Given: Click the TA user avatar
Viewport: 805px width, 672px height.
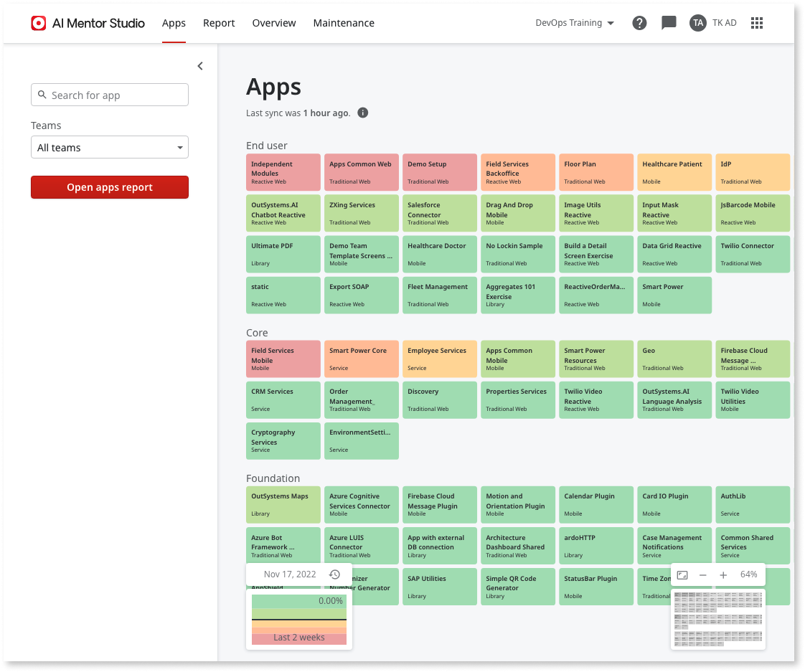Looking at the screenshot, I should pyautogui.click(x=697, y=22).
